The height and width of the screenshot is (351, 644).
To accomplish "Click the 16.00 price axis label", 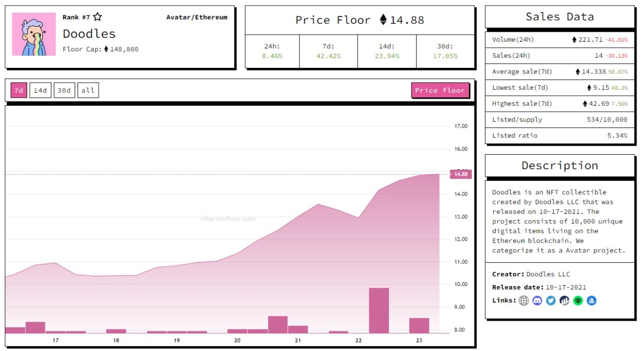I will click(461, 149).
